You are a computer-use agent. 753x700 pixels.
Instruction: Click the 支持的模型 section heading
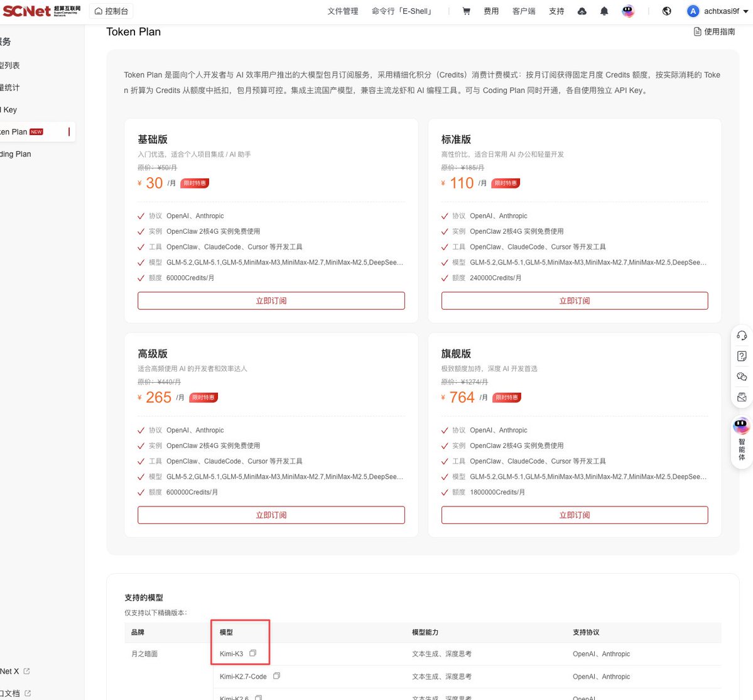point(144,598)
